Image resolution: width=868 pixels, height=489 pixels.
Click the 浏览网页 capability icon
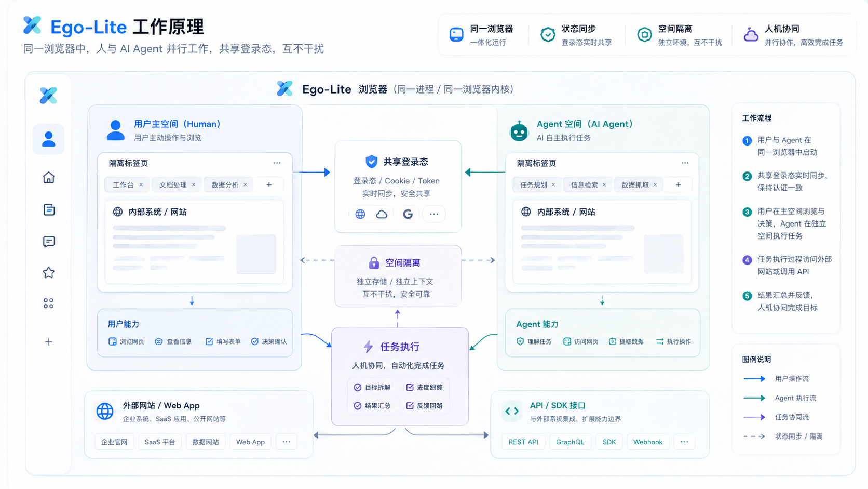pos(112,341)
